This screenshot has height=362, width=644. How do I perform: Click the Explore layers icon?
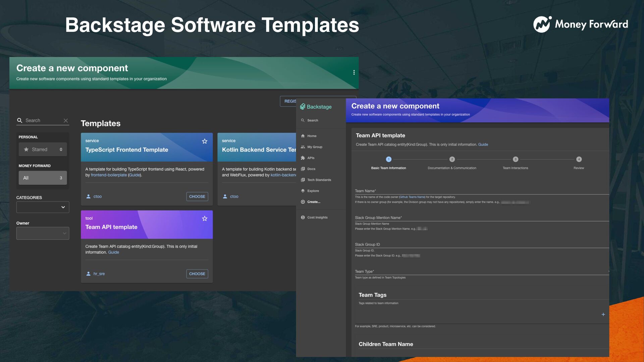303,191
